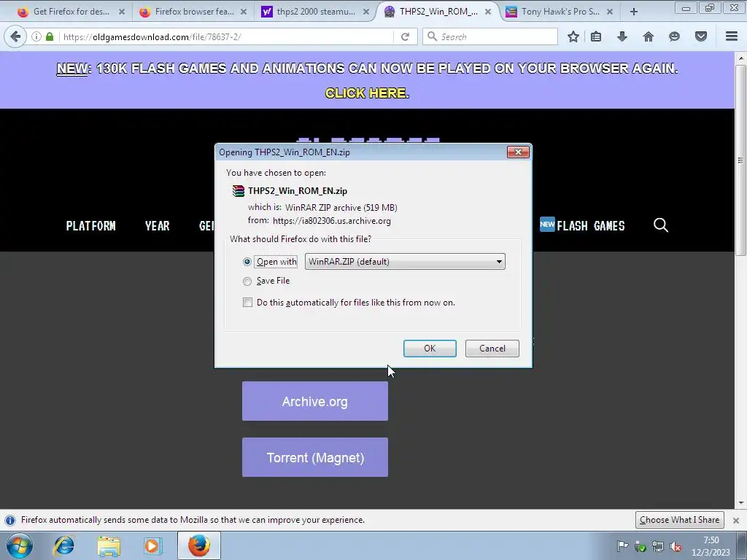Open site information icon in address bar
This screenshot has height=560, width=747.
[36, 36]
